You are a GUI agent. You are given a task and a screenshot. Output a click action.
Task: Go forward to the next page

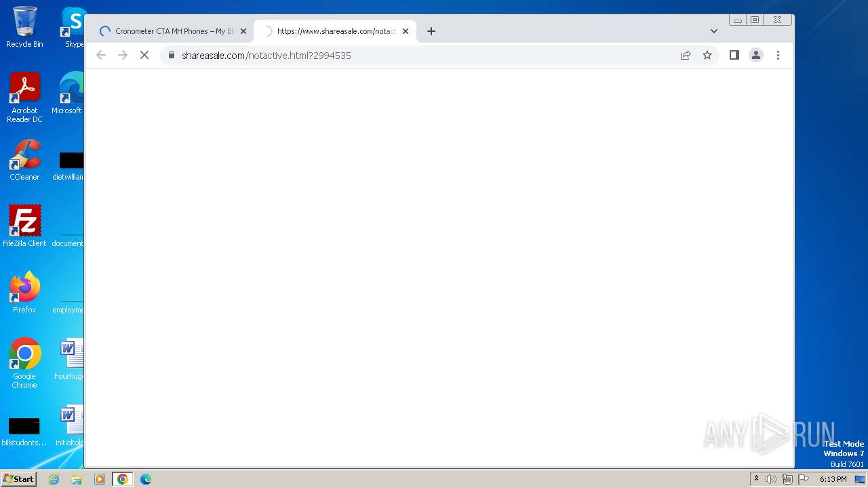(x=123, y=56)
